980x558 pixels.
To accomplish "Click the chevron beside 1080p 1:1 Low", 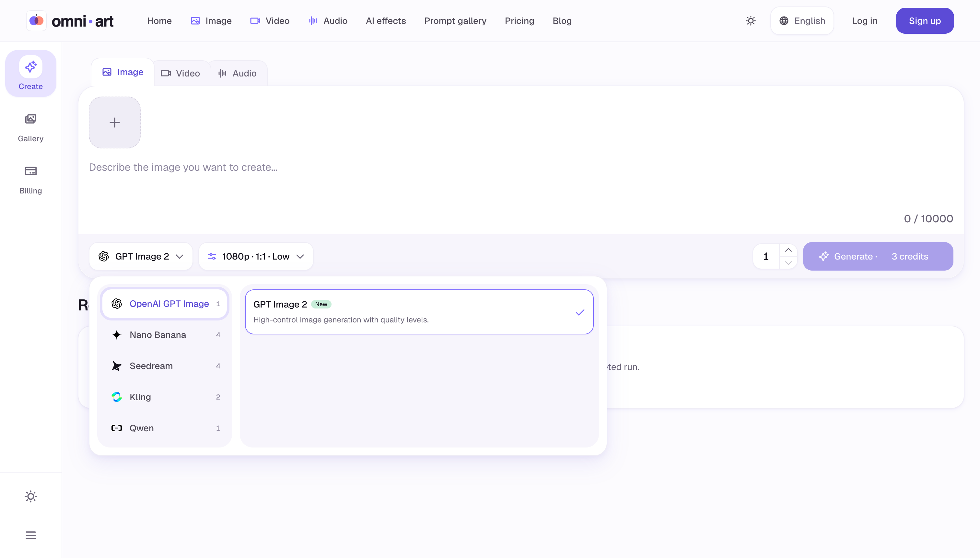I will click(x=300, y=256).
